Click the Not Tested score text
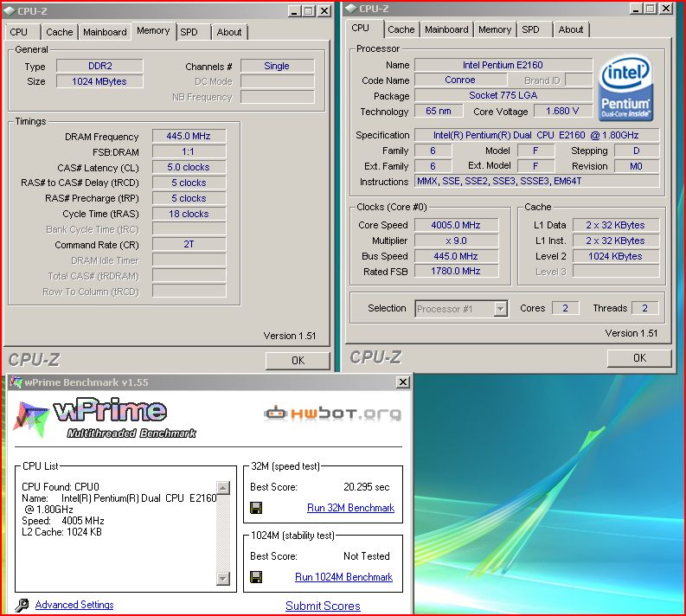686x616 pixels. pos(367,556)
